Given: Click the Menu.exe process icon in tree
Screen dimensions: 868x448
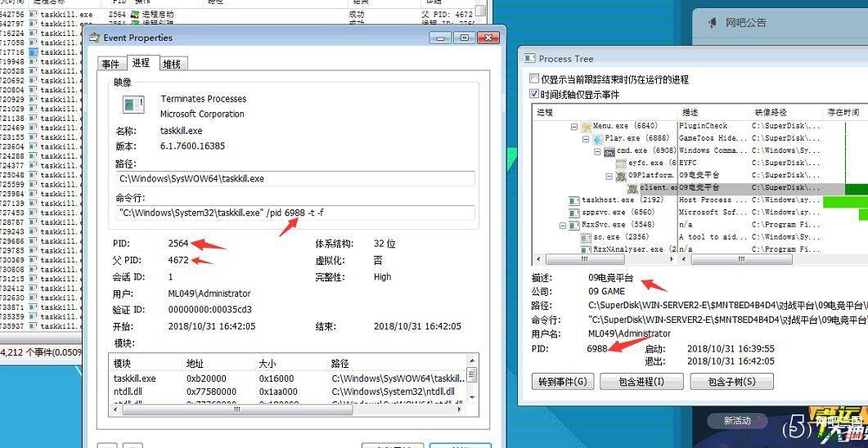Looking at the screenshot, I should pyautogui.click(x=587, y=126).
